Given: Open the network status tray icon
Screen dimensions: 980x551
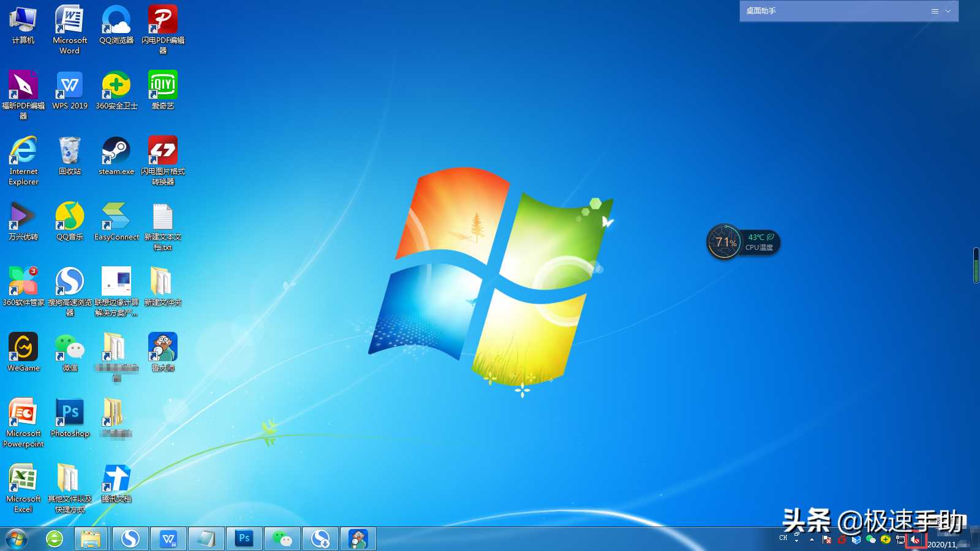Looking at the screenshot, I should [900, 539].
